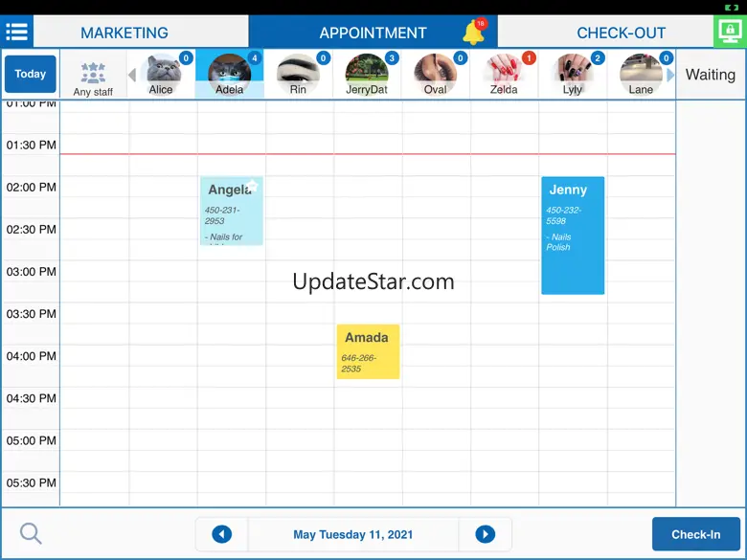Viewport: 747px width, 560px height.
Task: Select the Any staff group icon
Action: 93,74
